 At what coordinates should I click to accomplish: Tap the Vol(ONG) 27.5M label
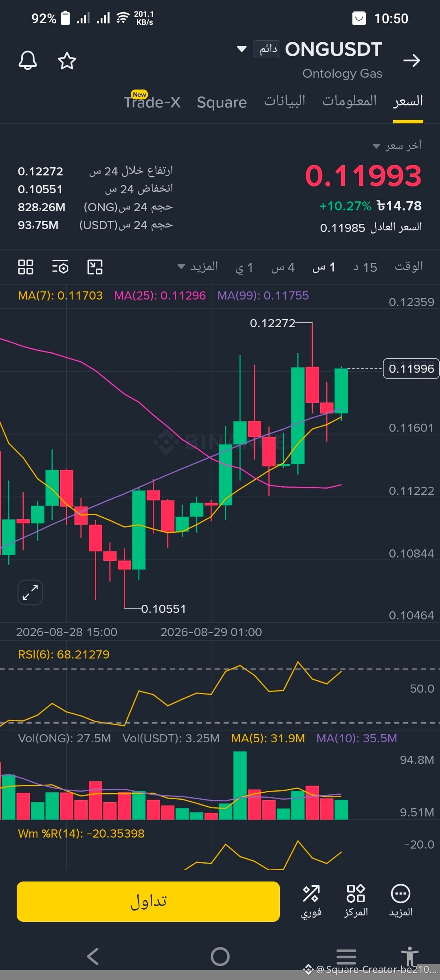click(64, 738)
